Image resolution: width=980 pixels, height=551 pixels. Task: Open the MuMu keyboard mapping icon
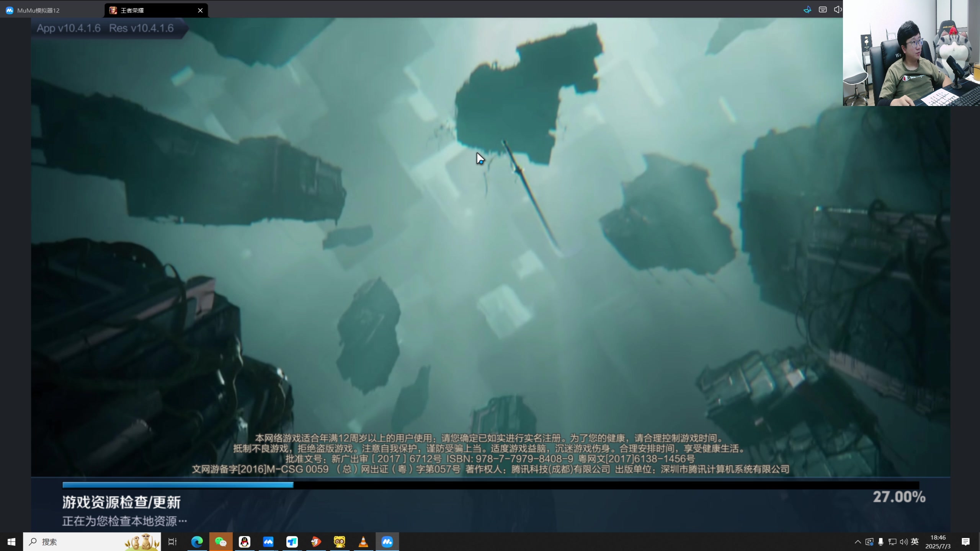pyautogui.click(x=823, y=10)
